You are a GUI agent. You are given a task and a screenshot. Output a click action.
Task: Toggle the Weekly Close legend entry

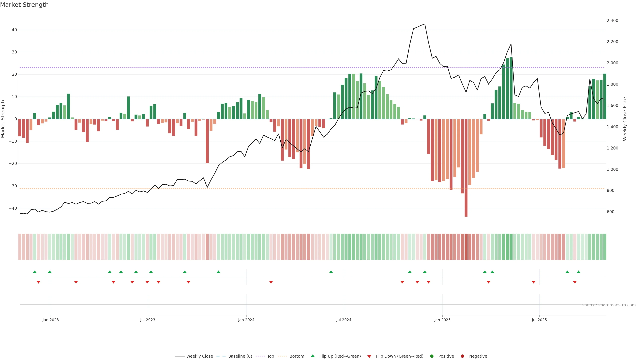coord(199,356)
